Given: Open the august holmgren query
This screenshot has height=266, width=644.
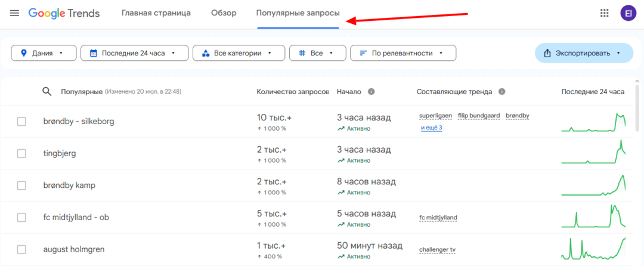Looking at the screenshot, I should [73, 249].
